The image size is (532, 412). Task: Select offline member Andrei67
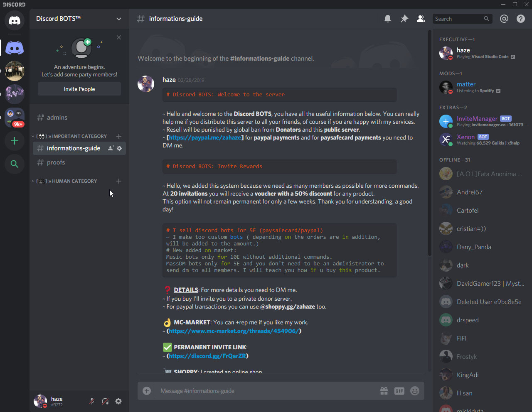pos(482,192)
